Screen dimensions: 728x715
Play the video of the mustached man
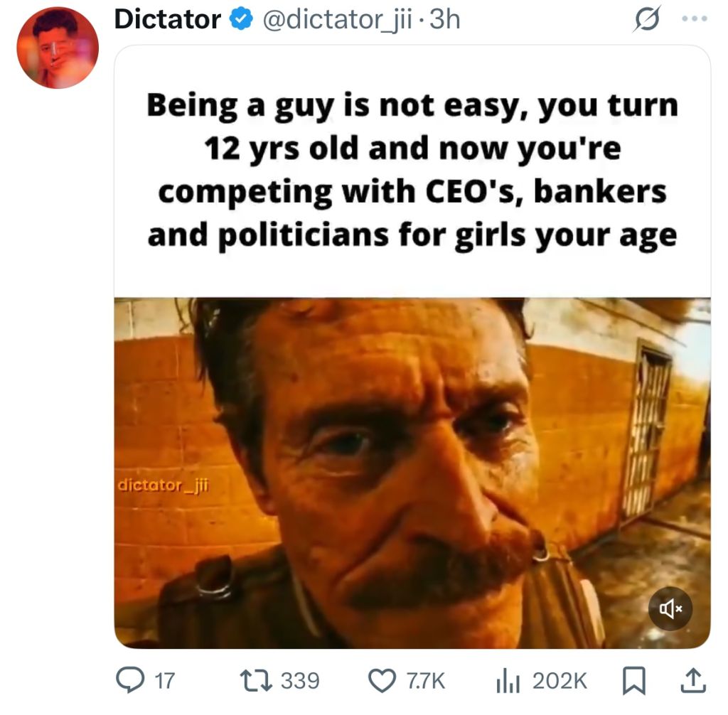412,473
